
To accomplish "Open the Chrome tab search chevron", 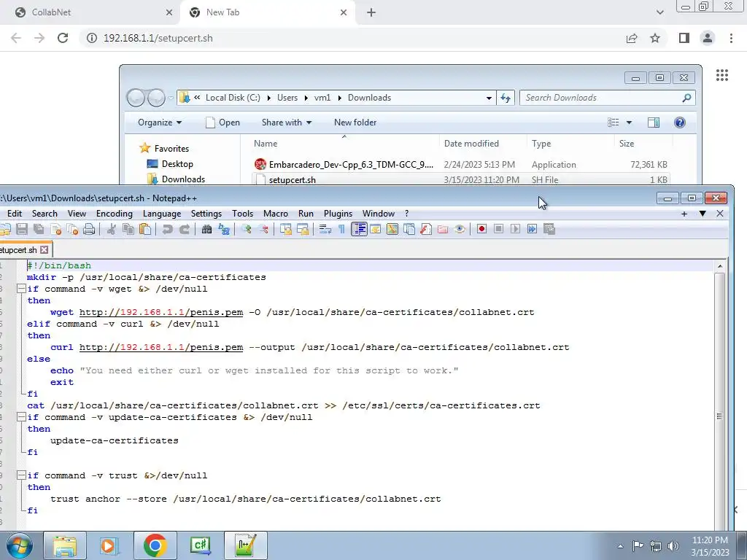I will pyautogui.click(x=659, y=12).
